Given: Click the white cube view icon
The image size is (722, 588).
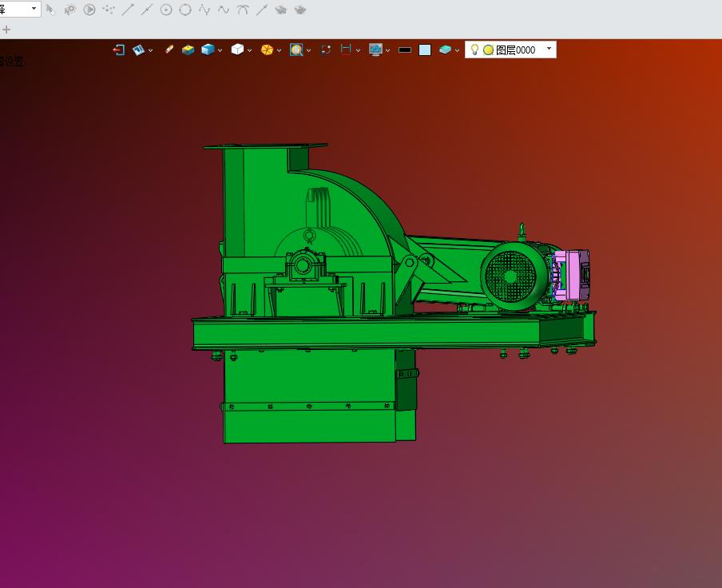Looking at the screenshot, I should pos(237,50).
